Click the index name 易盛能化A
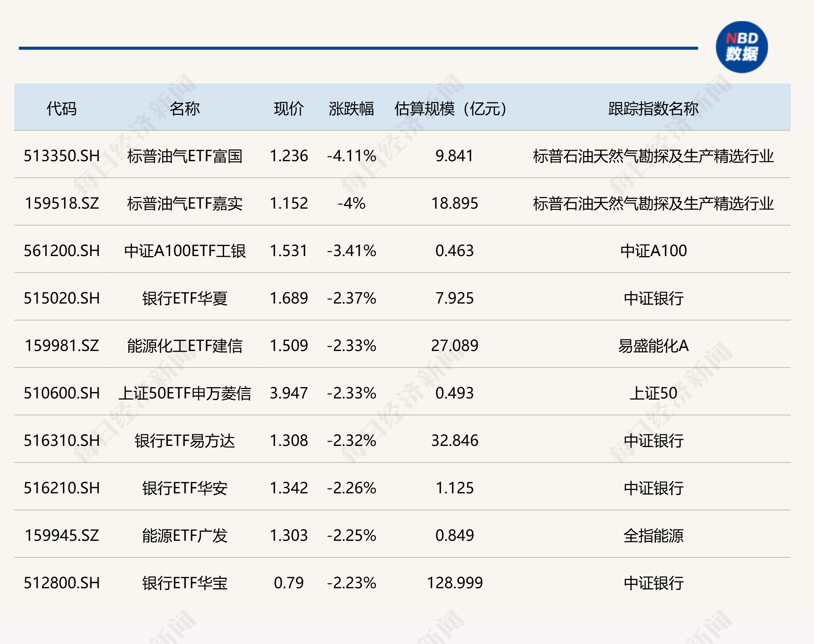The width and height of the screenshot is (814, 644). click(654, 346)
